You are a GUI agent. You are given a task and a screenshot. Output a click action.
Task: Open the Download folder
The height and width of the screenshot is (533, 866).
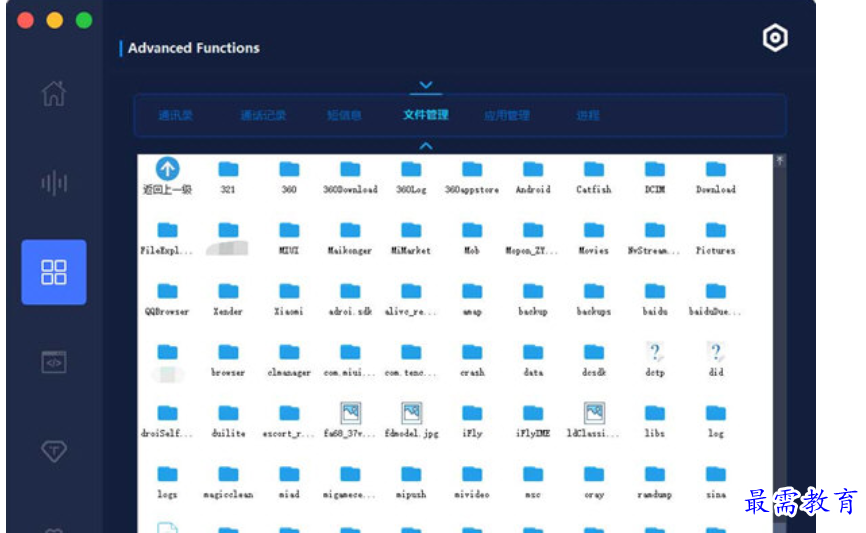click(716, 170)
